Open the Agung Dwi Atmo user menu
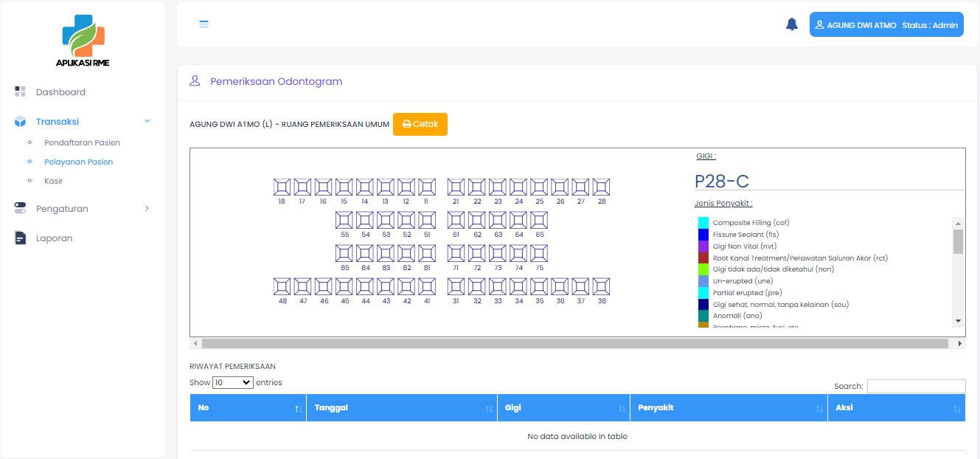The image size is (980, 459). (x=886, y=25)
